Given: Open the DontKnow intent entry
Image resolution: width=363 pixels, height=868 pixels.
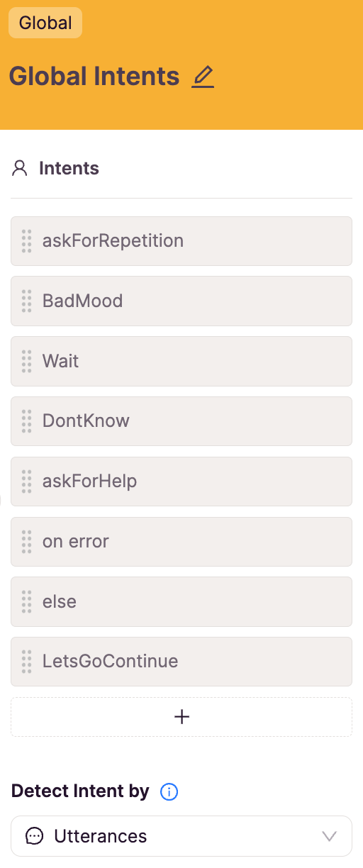Looking at the screenshot, I should 181,421.
